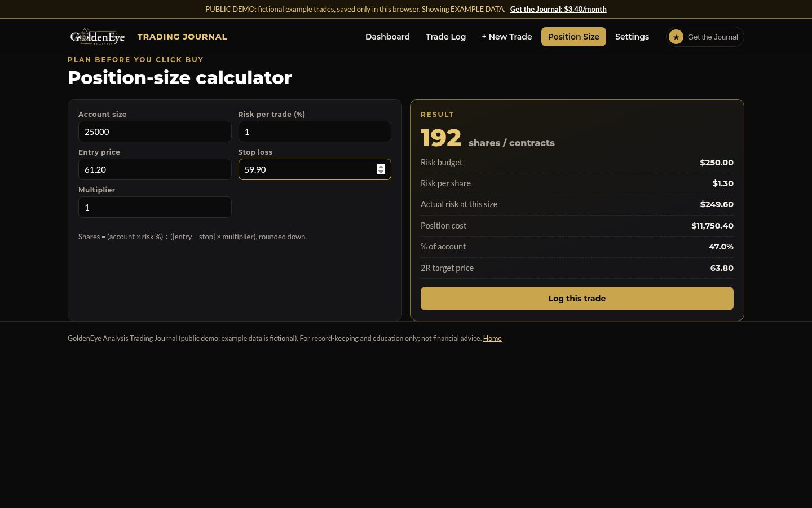Click the Position-size calculator heading
This screenshot has height=508, width=812.
pos(179,77)
